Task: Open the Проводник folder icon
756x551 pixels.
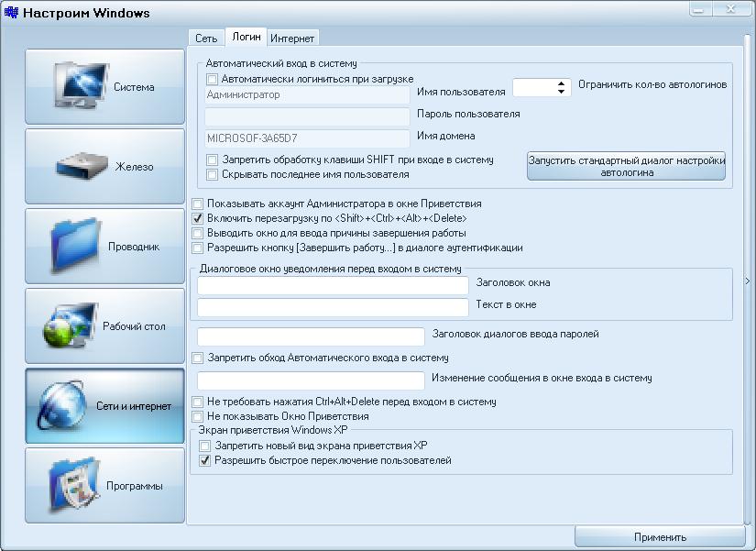Action: (x=76, y=245)
